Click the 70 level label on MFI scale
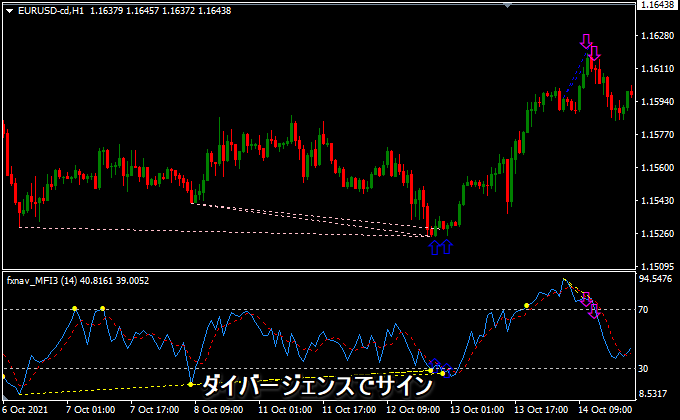 [643, 309]
